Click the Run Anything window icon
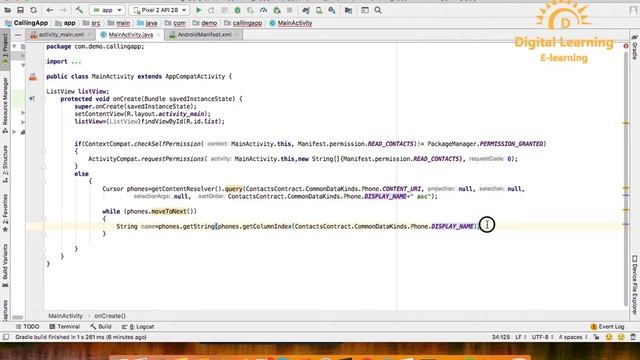 364,10
